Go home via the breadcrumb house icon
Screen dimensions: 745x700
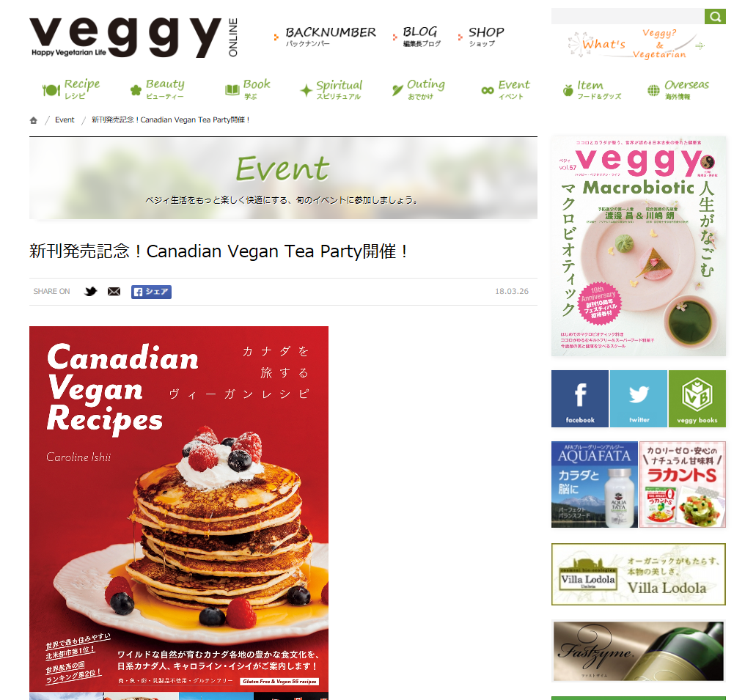point(33,120)
